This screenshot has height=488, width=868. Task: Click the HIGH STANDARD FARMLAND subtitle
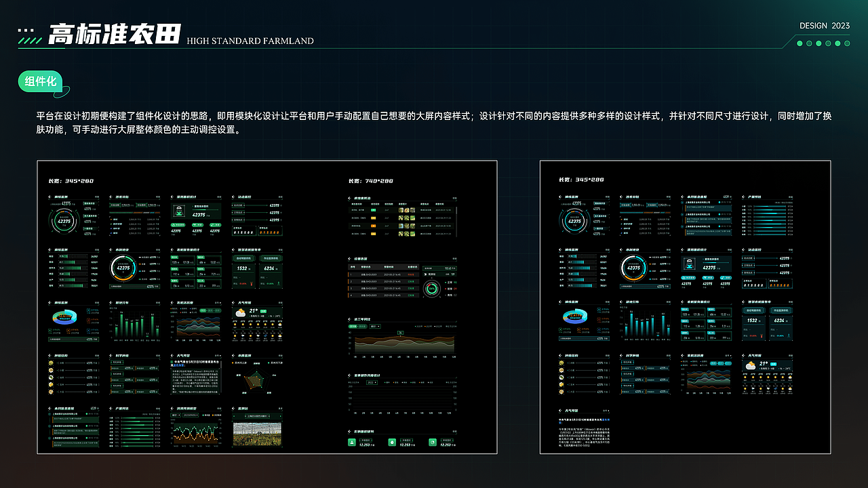[x=250, y=41]
